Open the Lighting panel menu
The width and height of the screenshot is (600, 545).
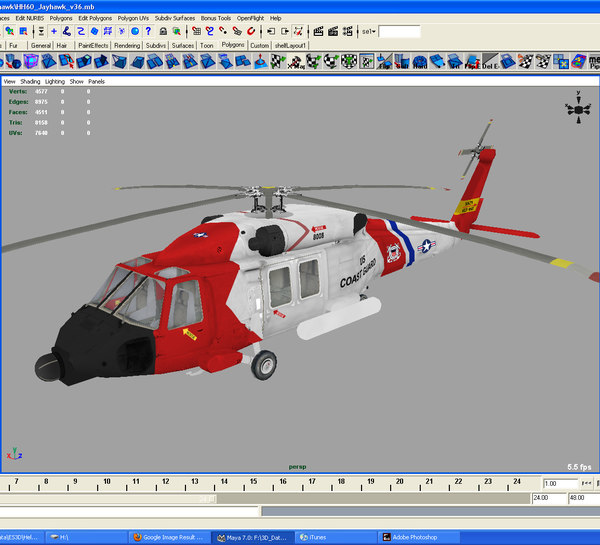54,81
